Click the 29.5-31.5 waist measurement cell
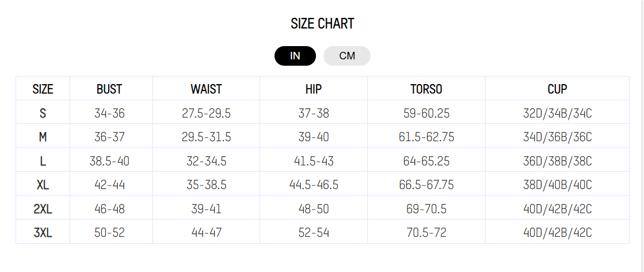644x272 pixels. (x=206, y=137)
